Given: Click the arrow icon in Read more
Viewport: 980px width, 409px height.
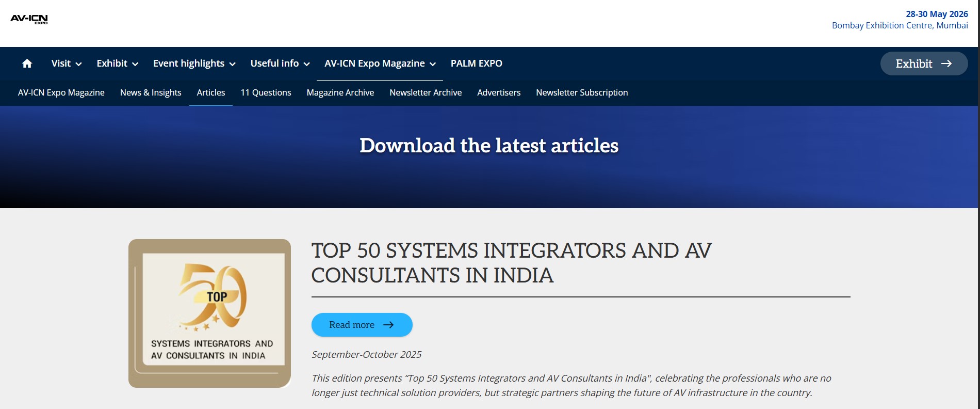Looking at the screenshot, I should [388, 325].
